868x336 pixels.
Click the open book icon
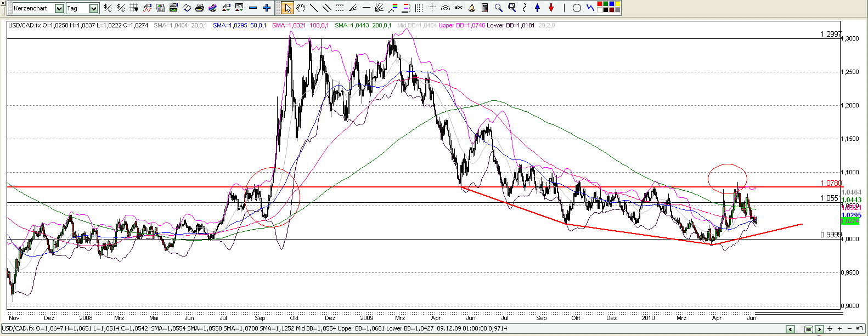187,8
